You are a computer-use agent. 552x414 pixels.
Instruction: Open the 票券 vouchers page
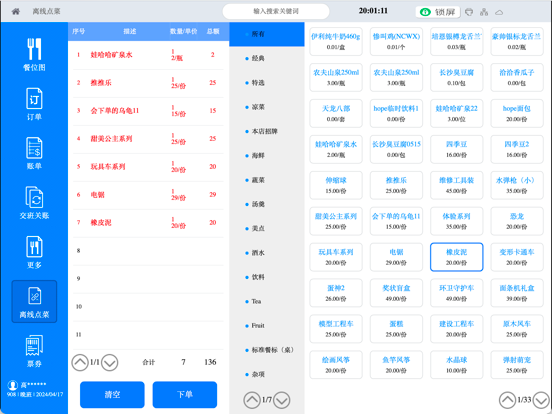pos(34,351)
